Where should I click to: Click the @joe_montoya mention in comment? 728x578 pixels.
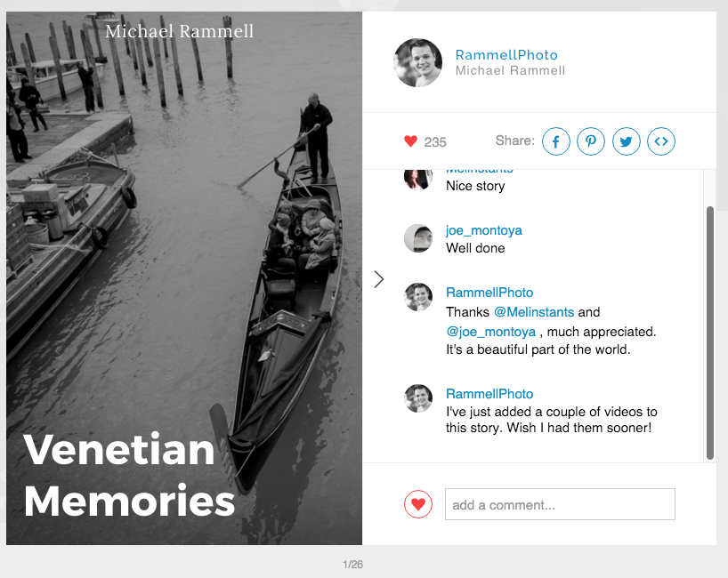pyautogui.click(x=490, y=332)
